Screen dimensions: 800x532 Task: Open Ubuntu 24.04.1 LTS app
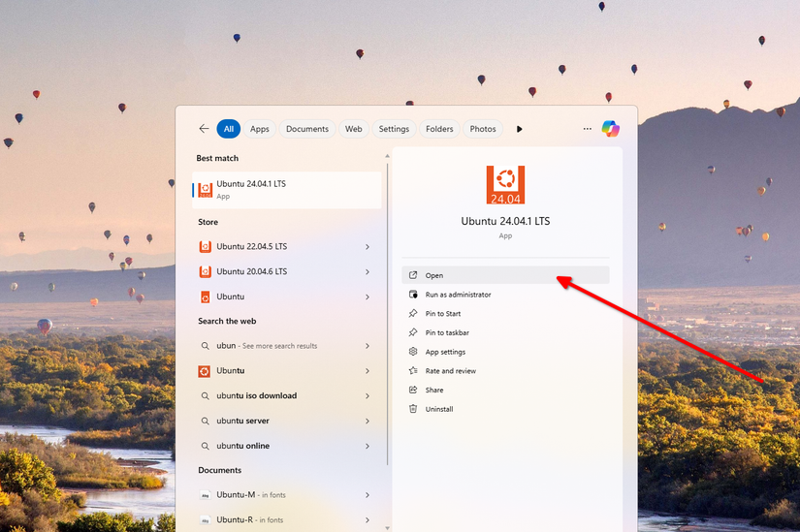pos(433,276)
